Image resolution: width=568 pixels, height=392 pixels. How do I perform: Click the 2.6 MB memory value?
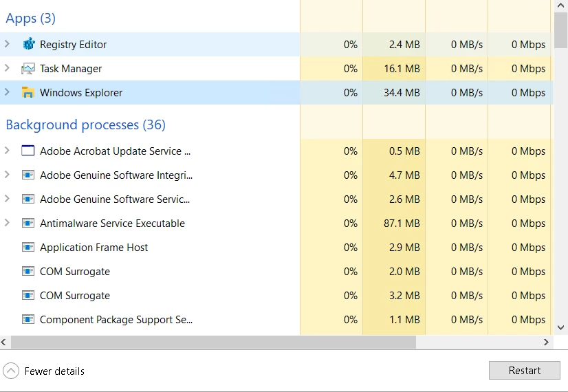pos(404,199)
